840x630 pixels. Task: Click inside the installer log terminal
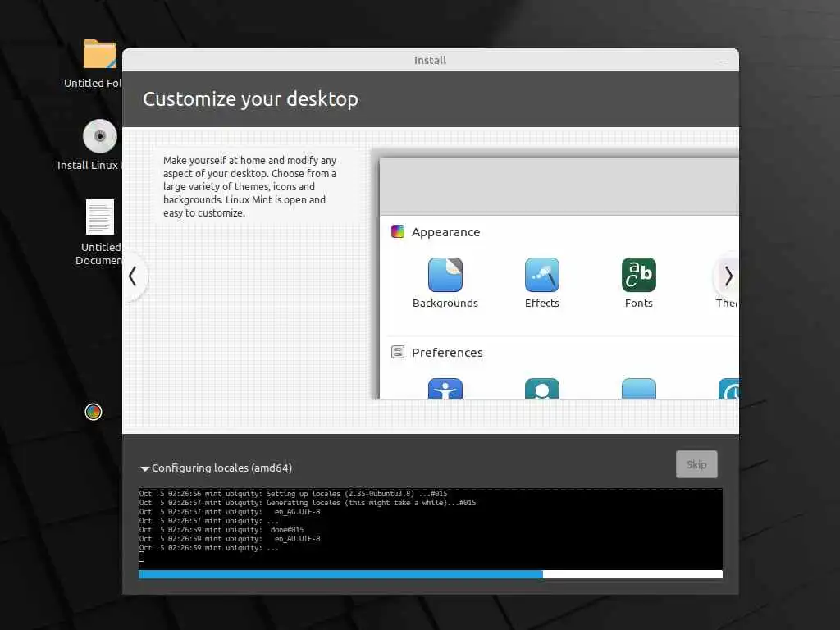pos(430,529)
